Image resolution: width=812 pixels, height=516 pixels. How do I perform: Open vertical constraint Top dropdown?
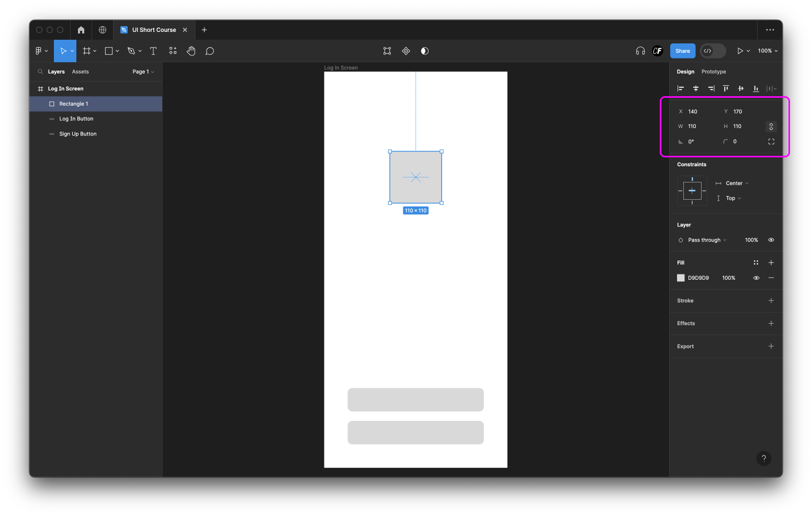click(x=734, y=199)
